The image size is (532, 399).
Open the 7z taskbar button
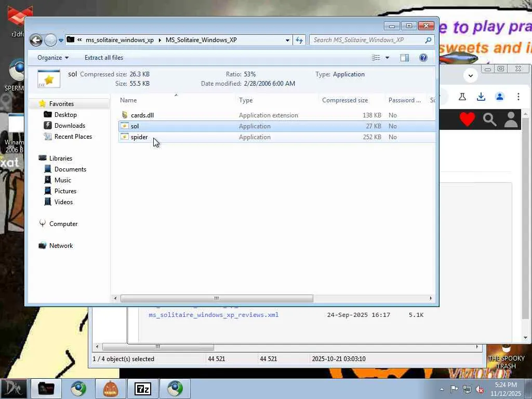pyautogui.click(x=142, y=389)
